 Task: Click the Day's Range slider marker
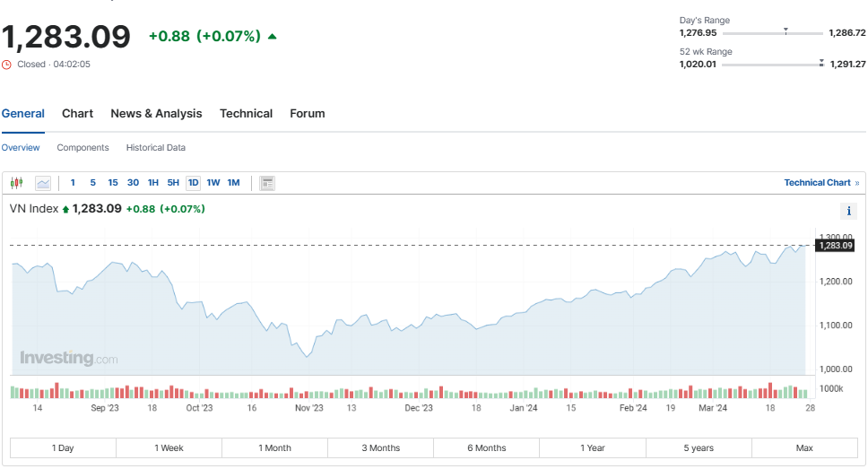coord(786,31)
